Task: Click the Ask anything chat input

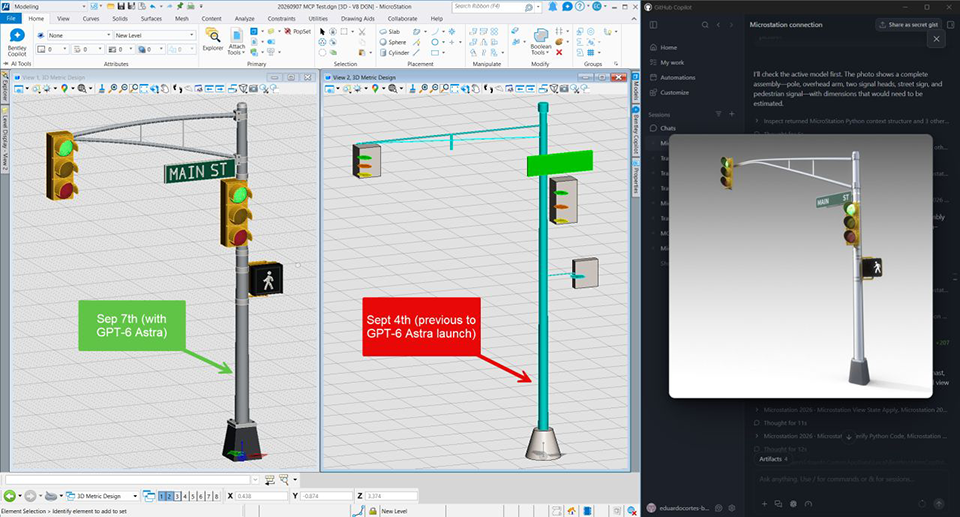Action: tap(851, 479)
